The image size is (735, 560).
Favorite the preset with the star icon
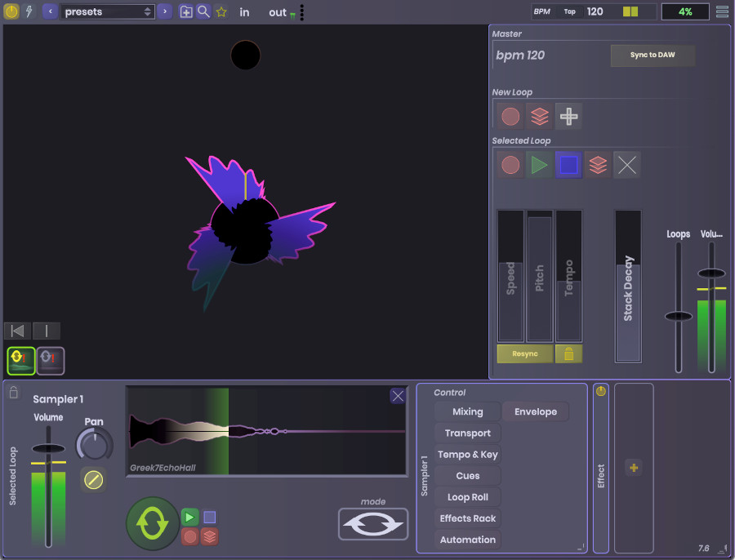point(221,12)
